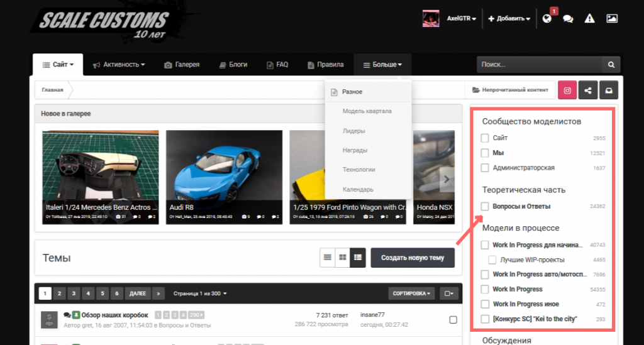
Task: Click the warning triangle reports icon
Action: pos(589,19)
